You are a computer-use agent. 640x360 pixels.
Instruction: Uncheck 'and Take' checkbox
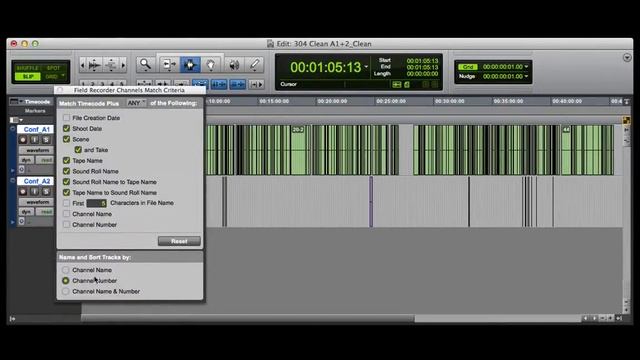point(78,150)
